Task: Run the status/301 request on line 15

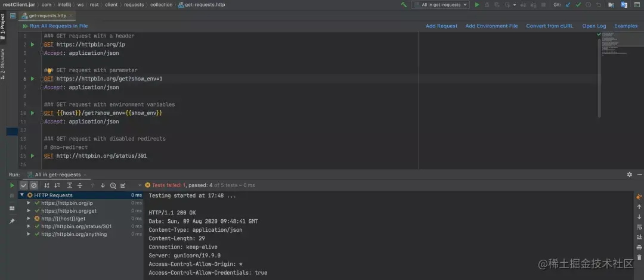Action: coord(32,156)
